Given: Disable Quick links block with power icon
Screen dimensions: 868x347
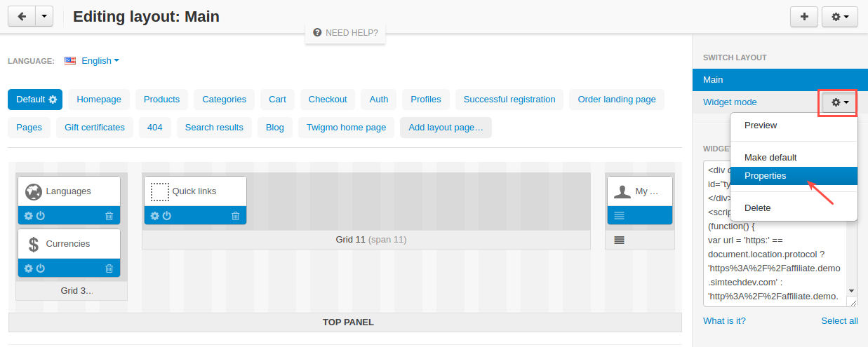Looking at the screenshot, I should pos(167,216).
